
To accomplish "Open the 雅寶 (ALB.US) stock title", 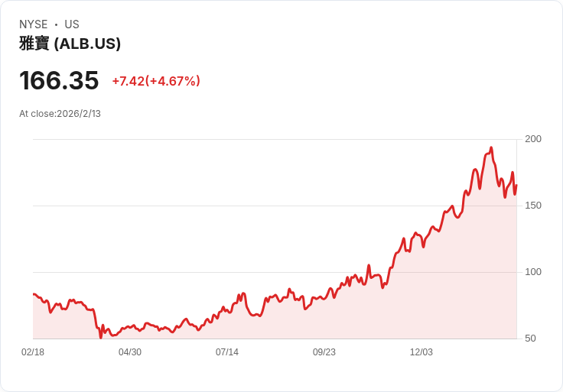I will tap(70, 44).
